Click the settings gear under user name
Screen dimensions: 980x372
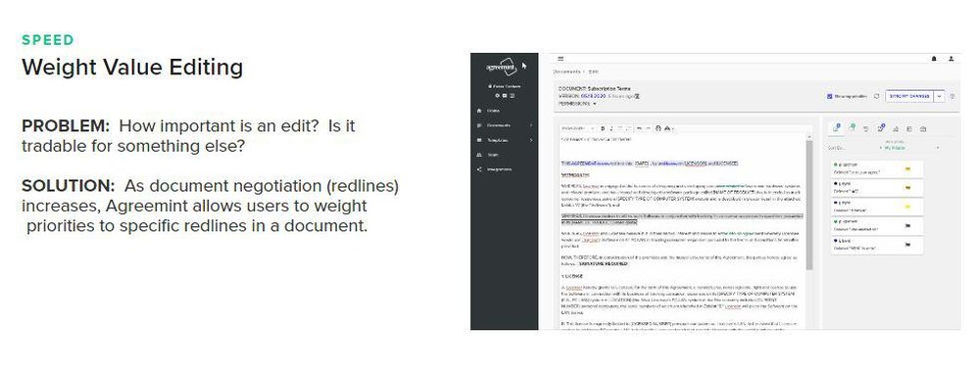pyautogui.click(x=498, y=96)
